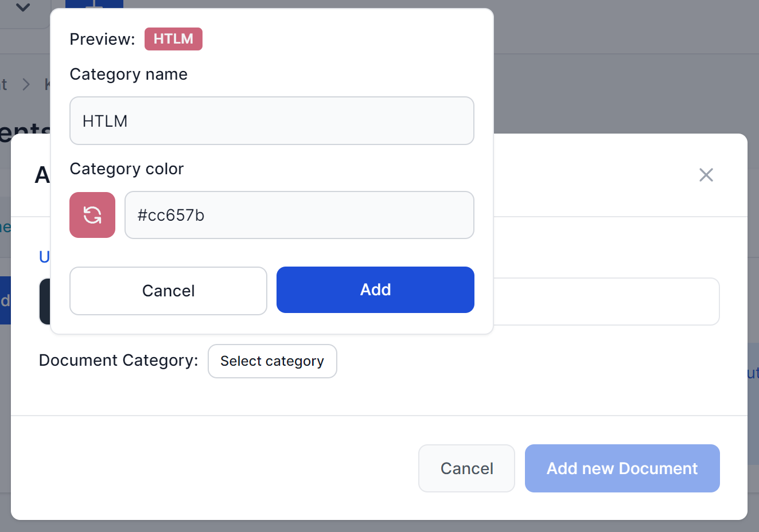Click the teal link on the left edge

tap(5, 226)
